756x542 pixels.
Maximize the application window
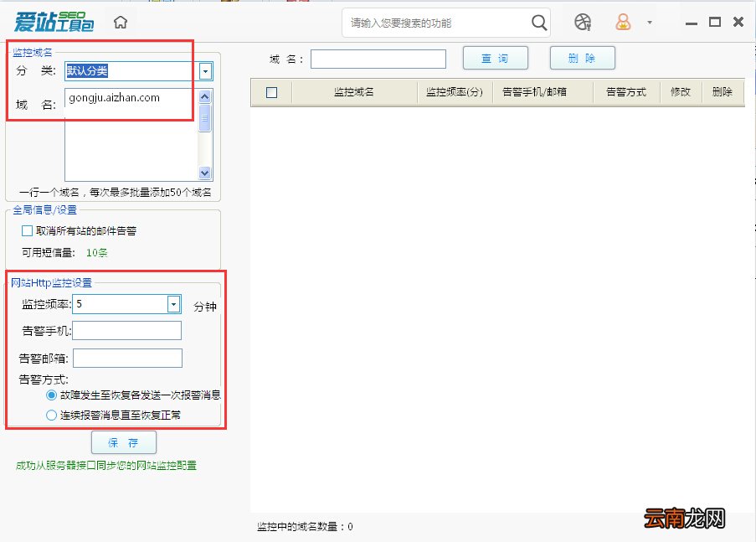click(714, 22)
